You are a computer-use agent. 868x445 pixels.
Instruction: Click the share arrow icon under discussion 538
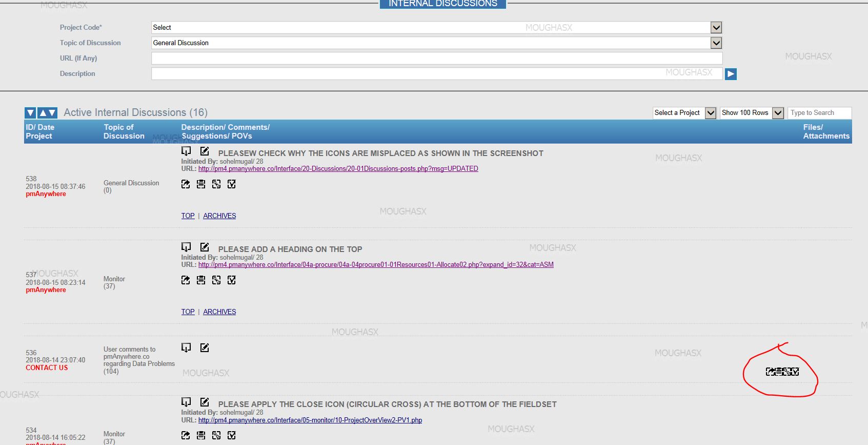186,184
